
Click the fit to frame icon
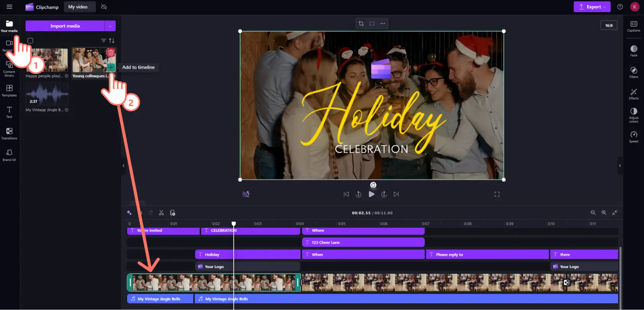tap(372, 24)
